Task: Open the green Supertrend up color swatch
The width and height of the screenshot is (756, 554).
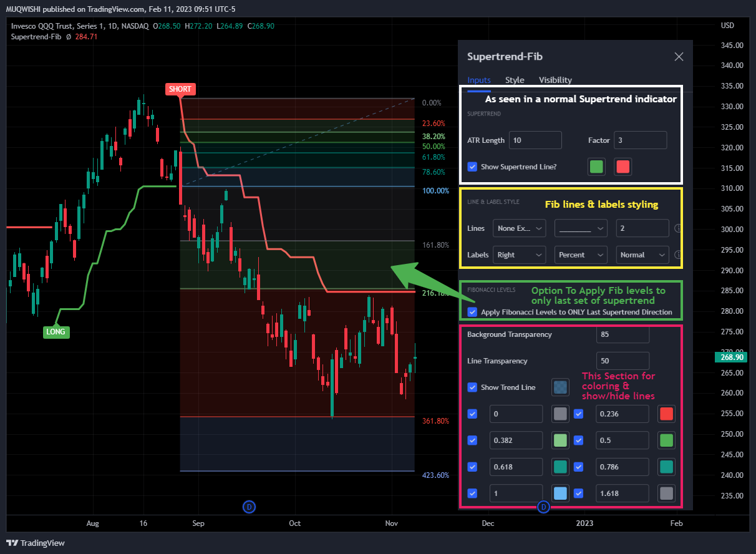Action: [x=597, y=167]
